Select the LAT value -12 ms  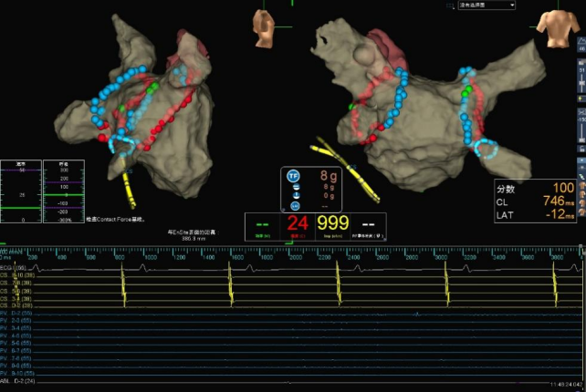tap(560, 214)
